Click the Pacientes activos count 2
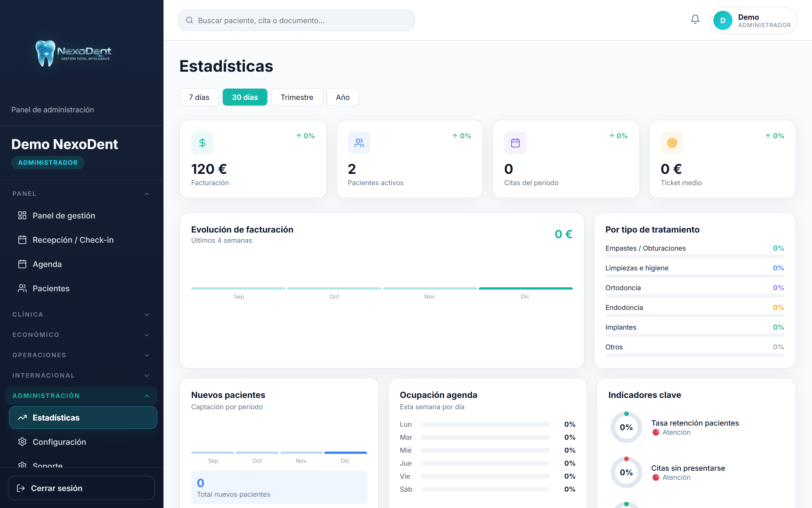This screenshot has height=508, width=812. [x=352, y=169]
